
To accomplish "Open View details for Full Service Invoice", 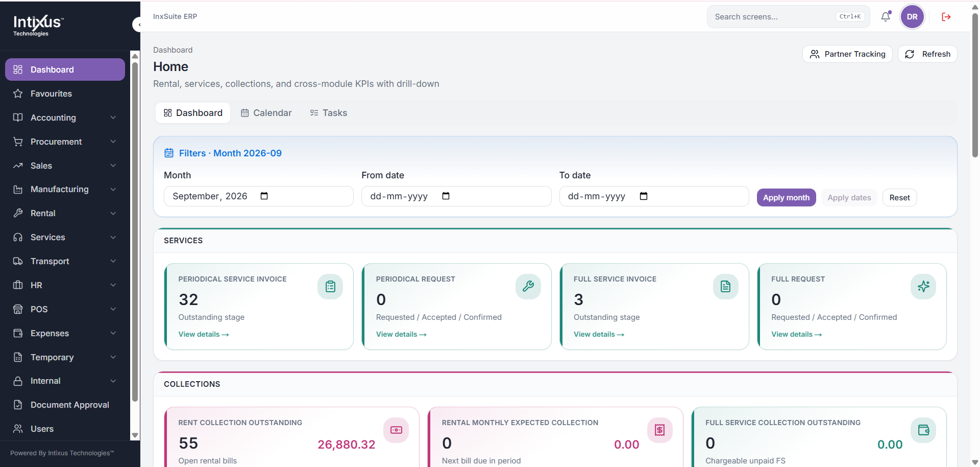I will click(x=599, y=334).
